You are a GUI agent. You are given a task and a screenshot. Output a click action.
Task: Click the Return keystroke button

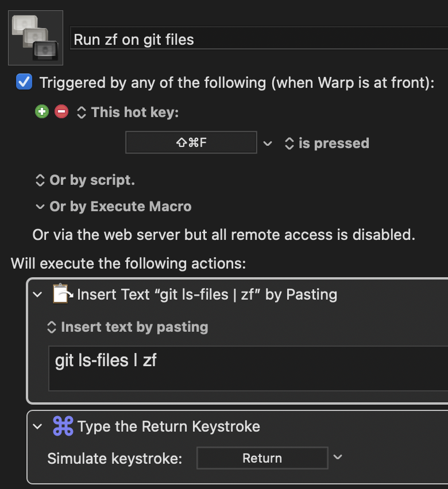tap(262, 457)
